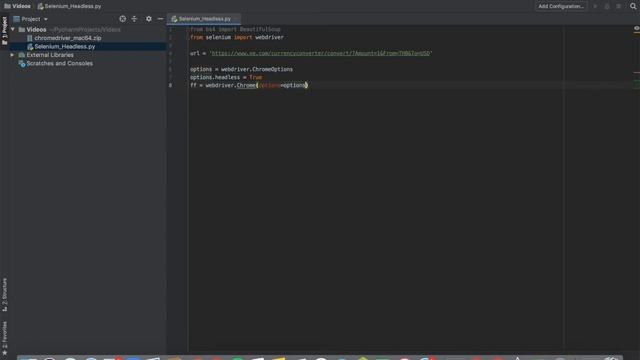Click the Add Configuration... button

[x=561, y=6]
